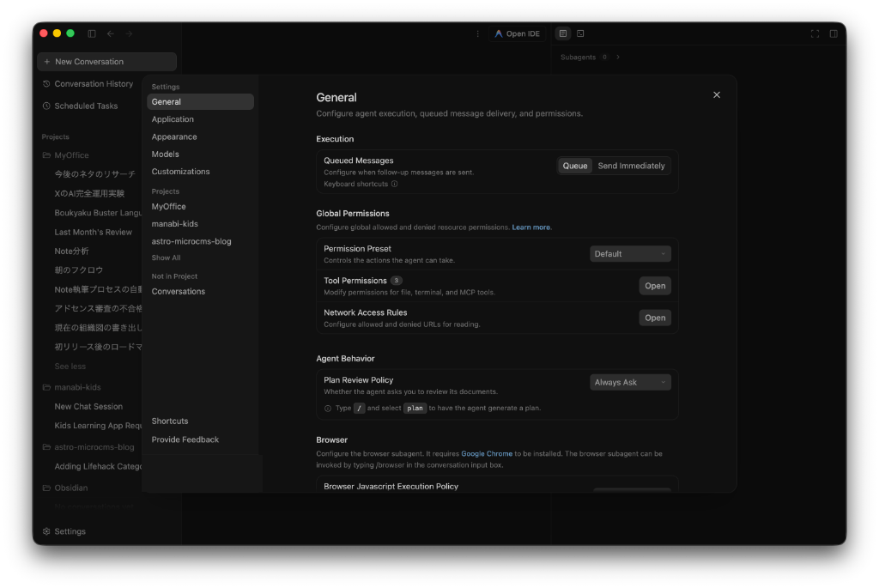Open Tool Permissions
879x588 pixels.
655,286
